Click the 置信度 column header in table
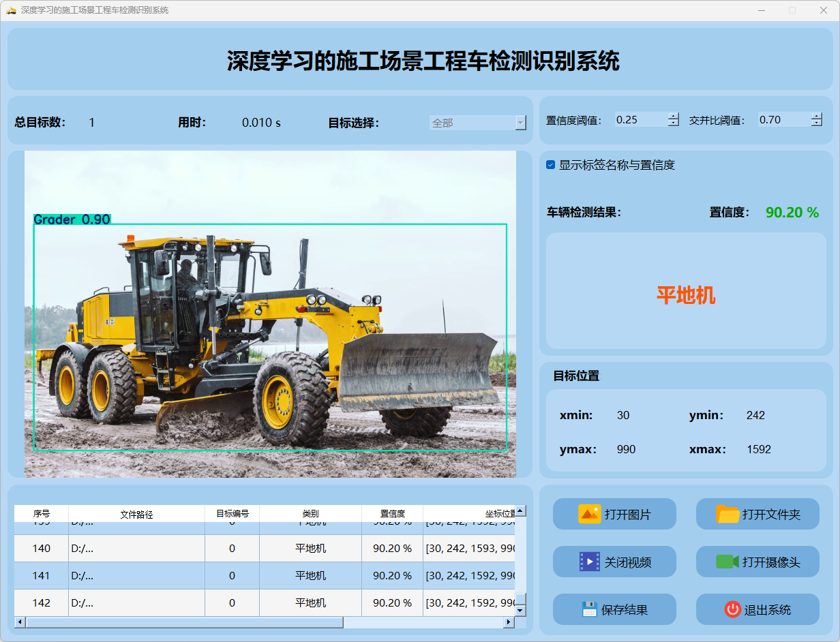840x642 pixels. 392,514
